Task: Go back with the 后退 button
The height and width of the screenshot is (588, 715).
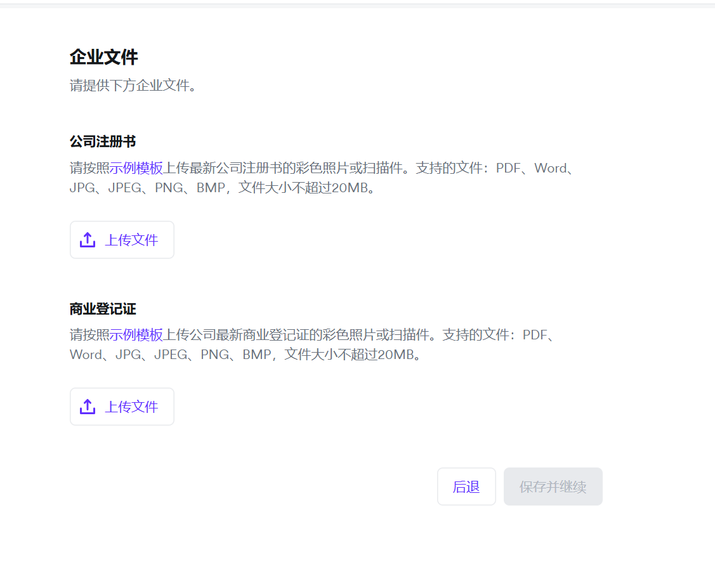Action: [x=466, y=487]
